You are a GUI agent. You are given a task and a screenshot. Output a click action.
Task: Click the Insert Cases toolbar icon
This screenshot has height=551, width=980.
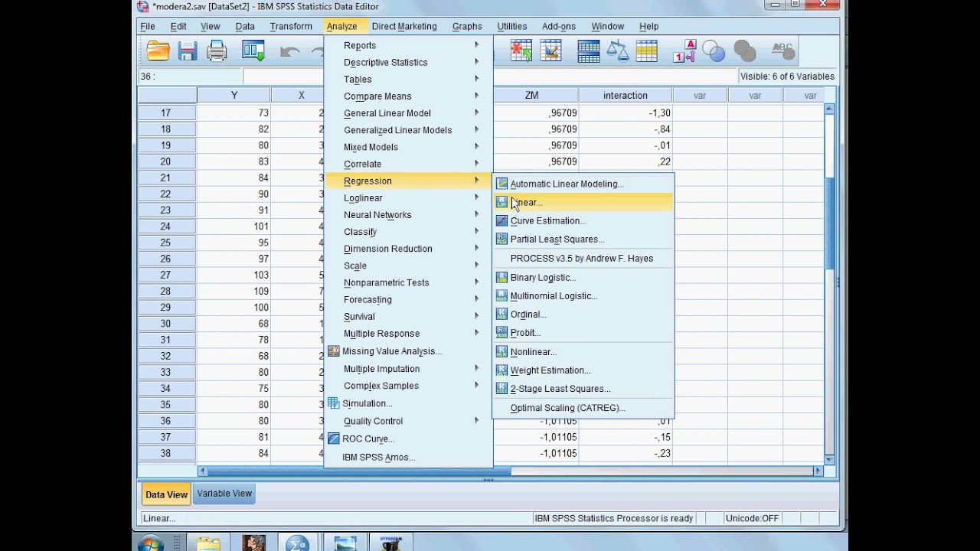click(x=521, y=51)
